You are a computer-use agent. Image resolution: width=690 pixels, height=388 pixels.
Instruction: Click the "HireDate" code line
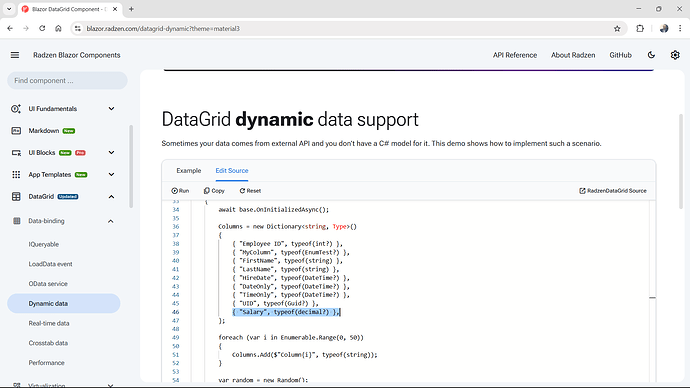290,278
